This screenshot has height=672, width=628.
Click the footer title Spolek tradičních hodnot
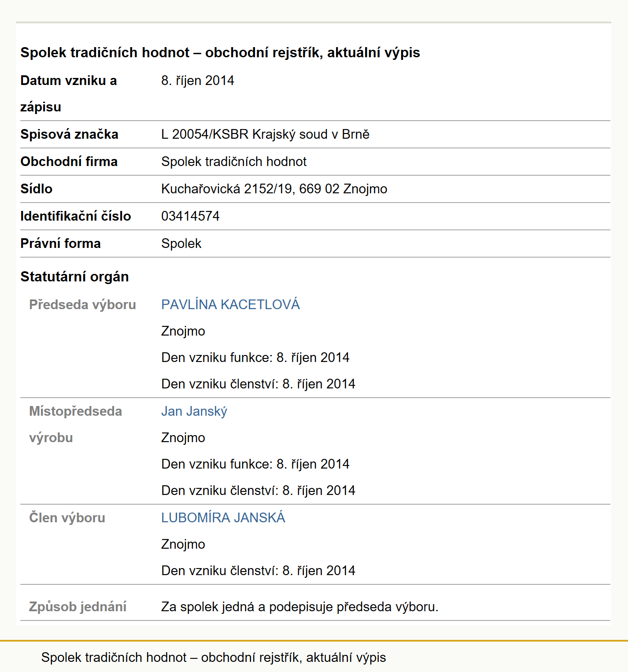click(x=214, y=657)
